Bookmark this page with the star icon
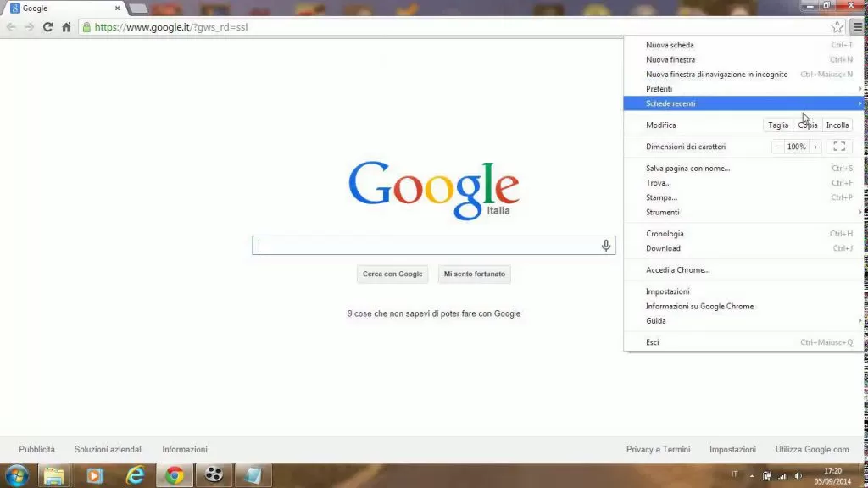Image resolution: width=868 pixels, height=488 pixels. pos(837,27)
